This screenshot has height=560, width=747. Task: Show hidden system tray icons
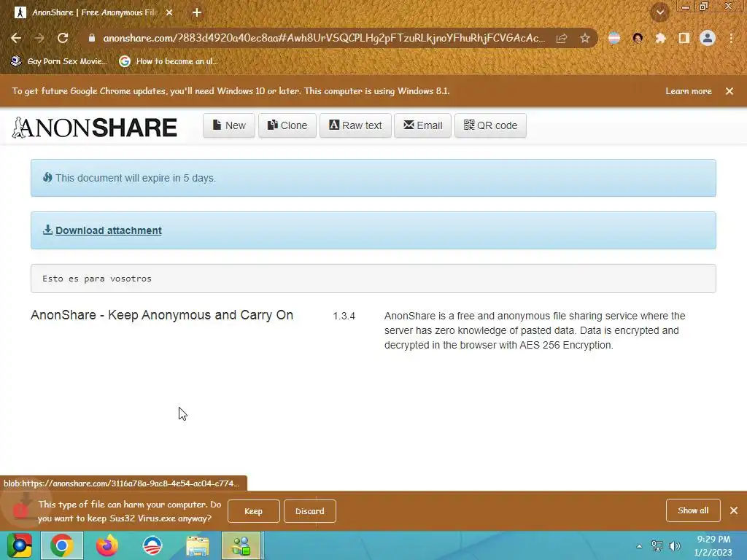pyautogui.click(x=639, y=546)
